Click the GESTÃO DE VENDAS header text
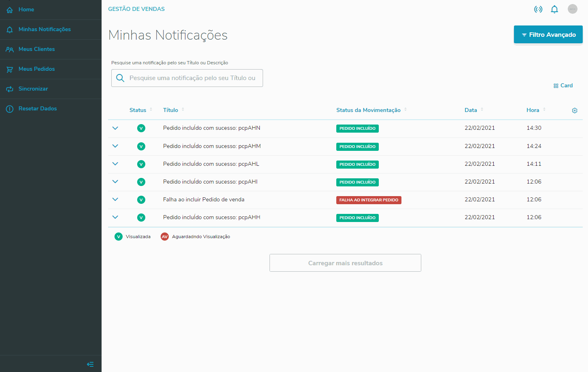 [136, 9]
